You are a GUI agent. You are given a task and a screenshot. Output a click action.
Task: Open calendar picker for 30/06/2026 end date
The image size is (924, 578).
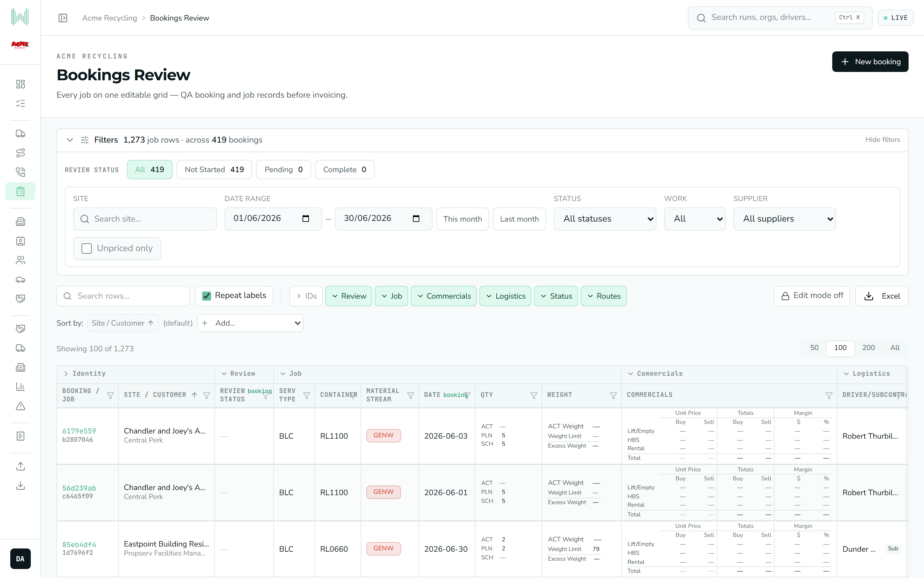click(x=416, y=218)
